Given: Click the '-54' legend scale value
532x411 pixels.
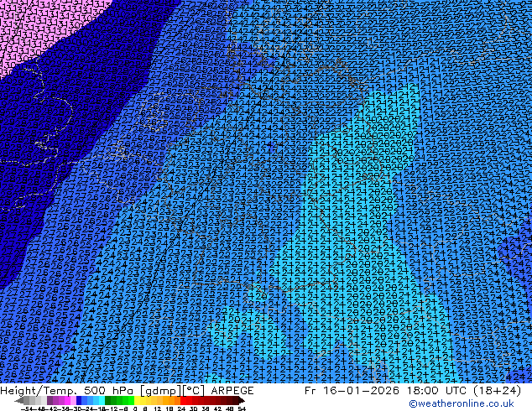Looking at the screenshot, I should click(x=27, y=408).
